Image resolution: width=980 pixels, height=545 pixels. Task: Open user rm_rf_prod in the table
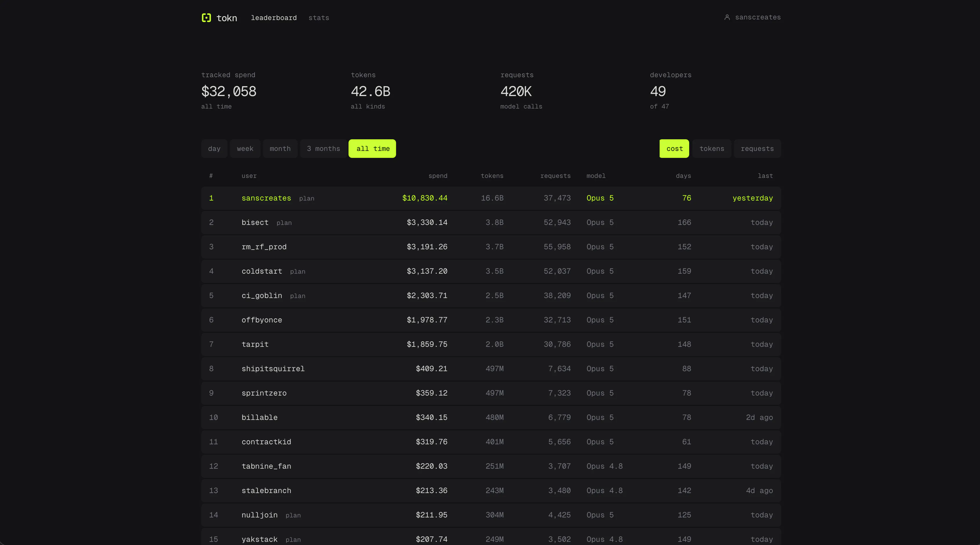click(264, 247)
